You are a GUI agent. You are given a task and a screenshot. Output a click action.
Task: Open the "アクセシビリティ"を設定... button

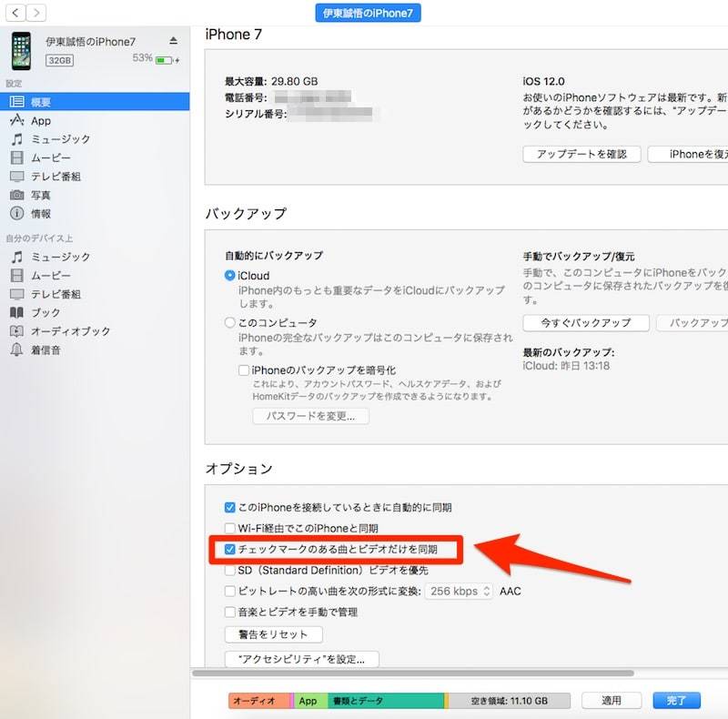pos(302,659)
